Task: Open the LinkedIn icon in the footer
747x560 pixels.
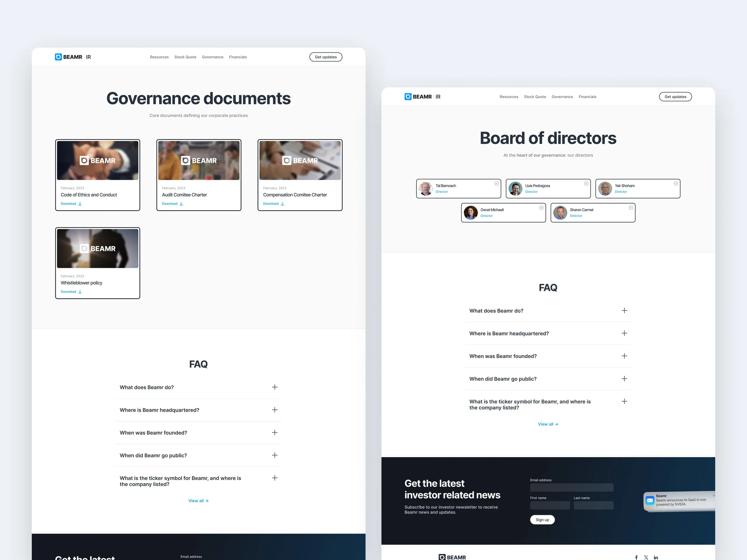Action: (656, 557)
